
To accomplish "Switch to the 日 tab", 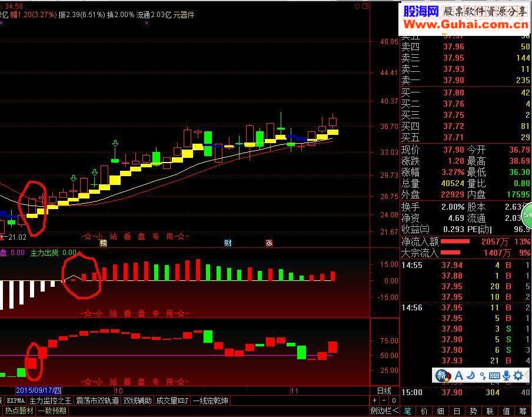I will point(457,411).
